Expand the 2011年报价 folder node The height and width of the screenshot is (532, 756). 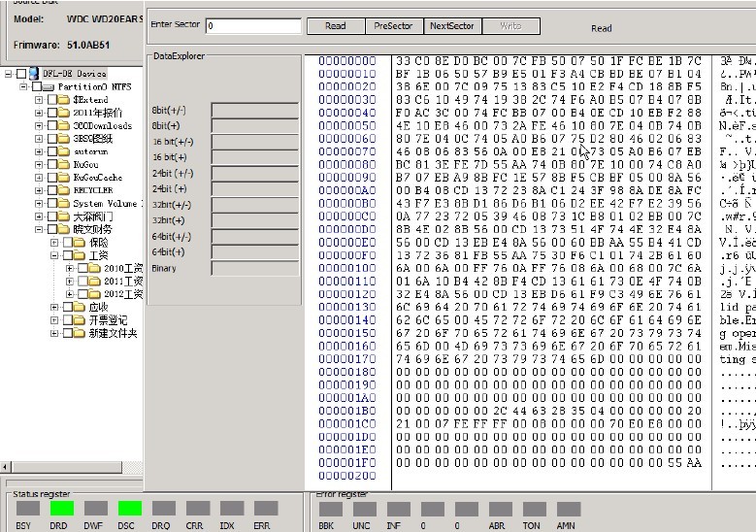tap(39, 113)
